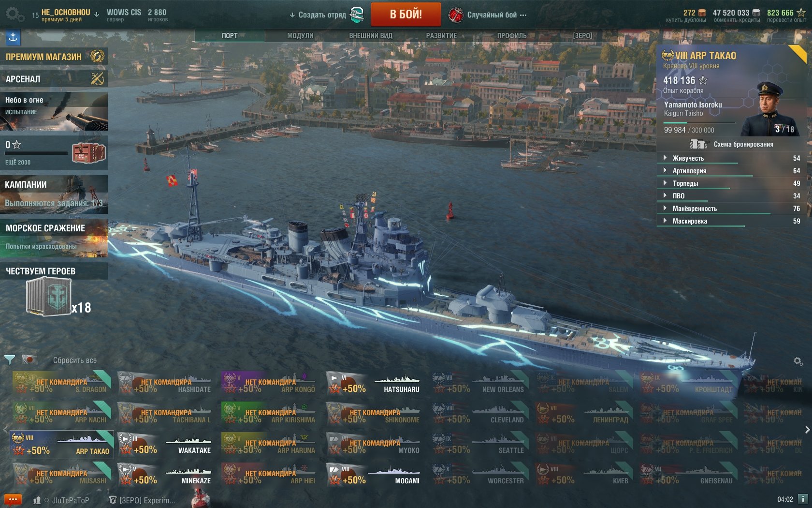Click the В БОЙ! battle button
Image resolution: width=812 pixels, height=508 pixels.
406,15
